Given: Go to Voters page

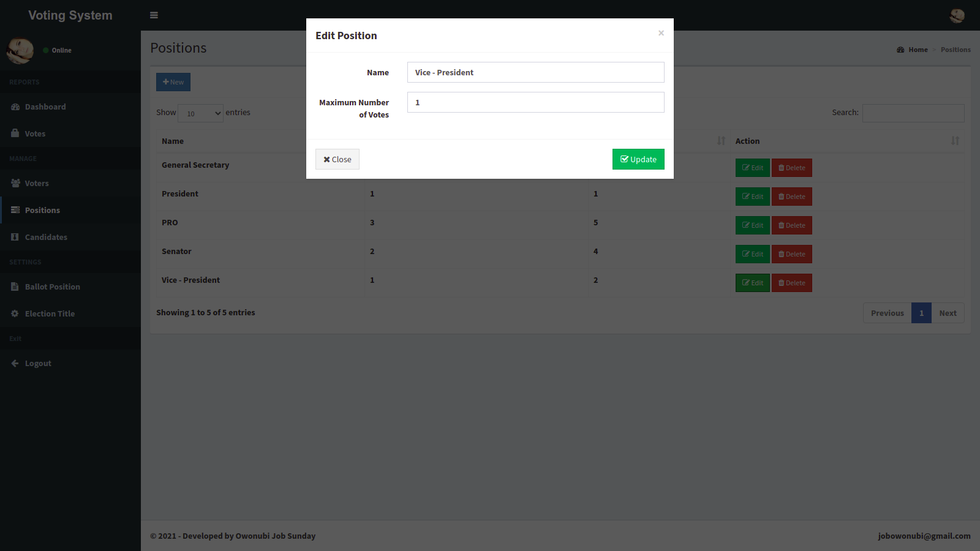Looking at the screenshot, I should tap(70, 183).
